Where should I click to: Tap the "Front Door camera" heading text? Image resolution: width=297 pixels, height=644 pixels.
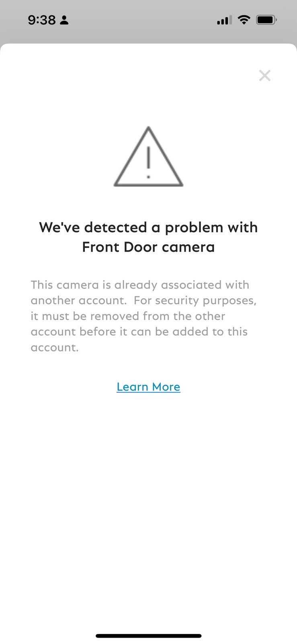click(148, 247)
